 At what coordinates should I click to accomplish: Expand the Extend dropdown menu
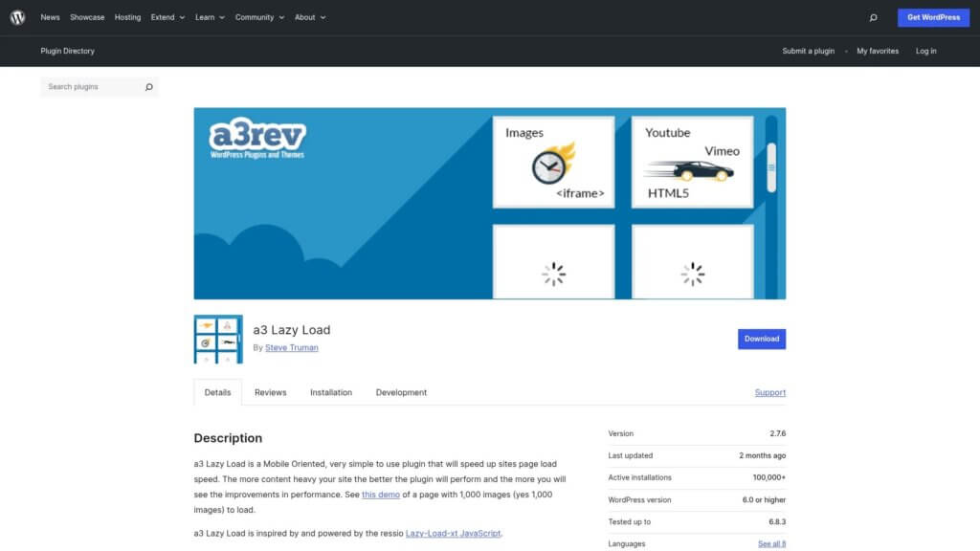pyautogui.click(x=167, y=16)
